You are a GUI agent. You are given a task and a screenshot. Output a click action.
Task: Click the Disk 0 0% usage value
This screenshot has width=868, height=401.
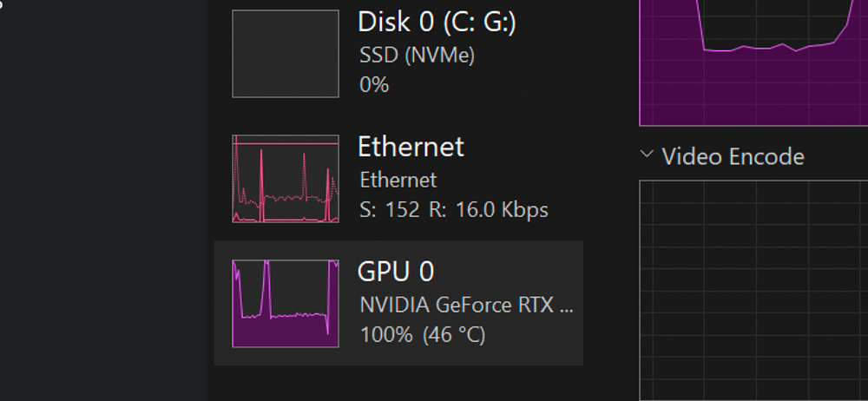374,85
